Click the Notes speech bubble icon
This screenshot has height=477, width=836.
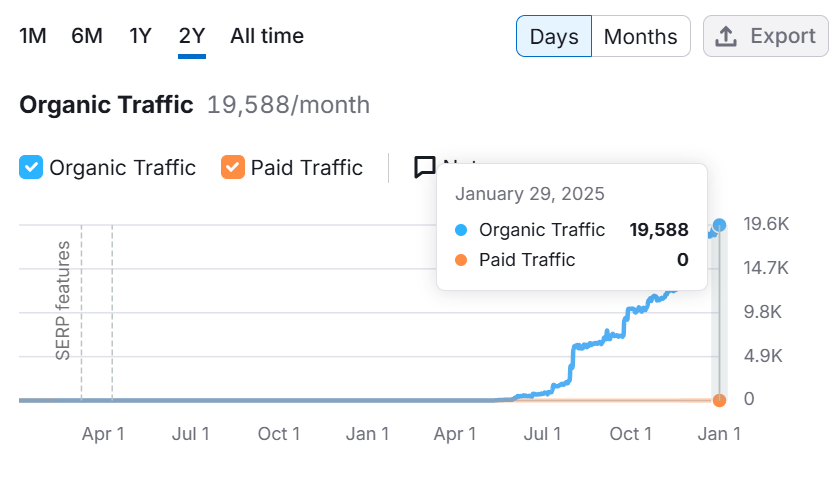[x=425, y=167]
